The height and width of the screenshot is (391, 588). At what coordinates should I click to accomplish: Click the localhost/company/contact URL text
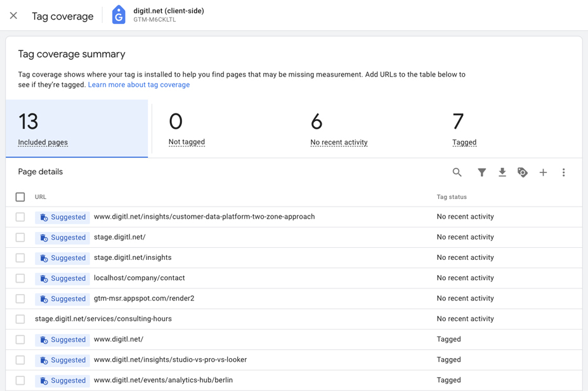[140, 278]
